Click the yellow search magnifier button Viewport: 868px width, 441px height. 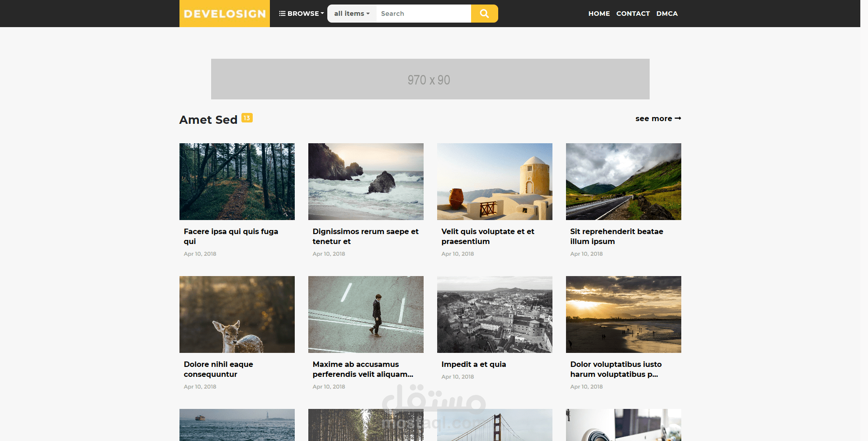coord(484,14)
